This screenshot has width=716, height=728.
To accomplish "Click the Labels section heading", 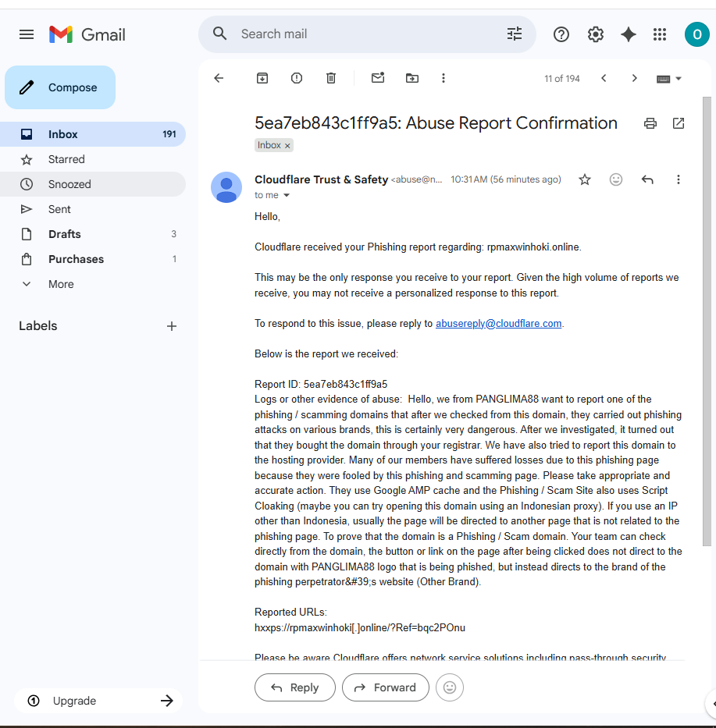I will pyautogui.click(x=38, y=326).
